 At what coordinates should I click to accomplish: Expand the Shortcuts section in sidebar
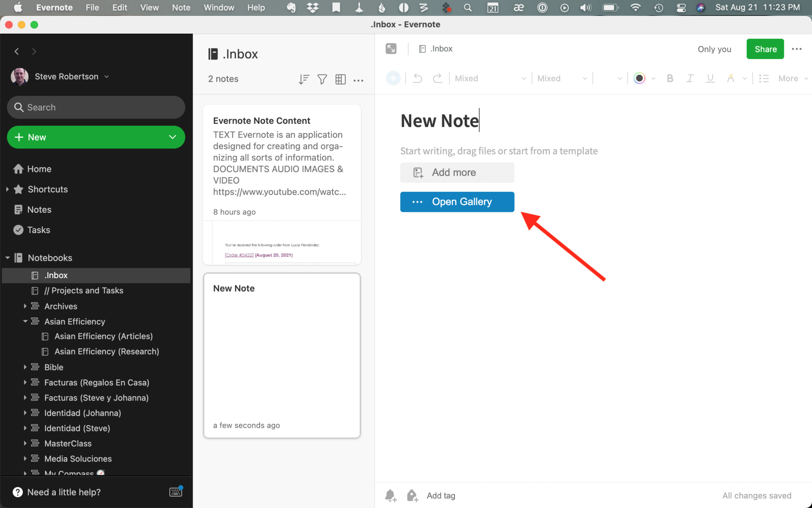point(7,189)
